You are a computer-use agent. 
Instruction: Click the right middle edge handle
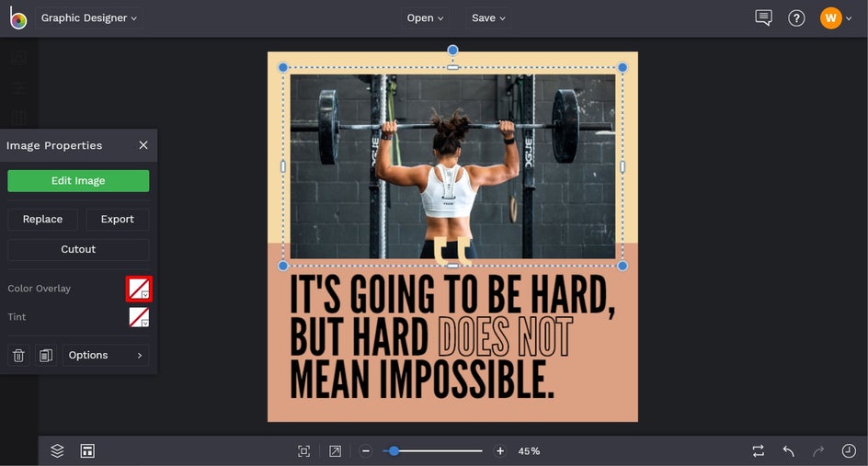(622, 166)
